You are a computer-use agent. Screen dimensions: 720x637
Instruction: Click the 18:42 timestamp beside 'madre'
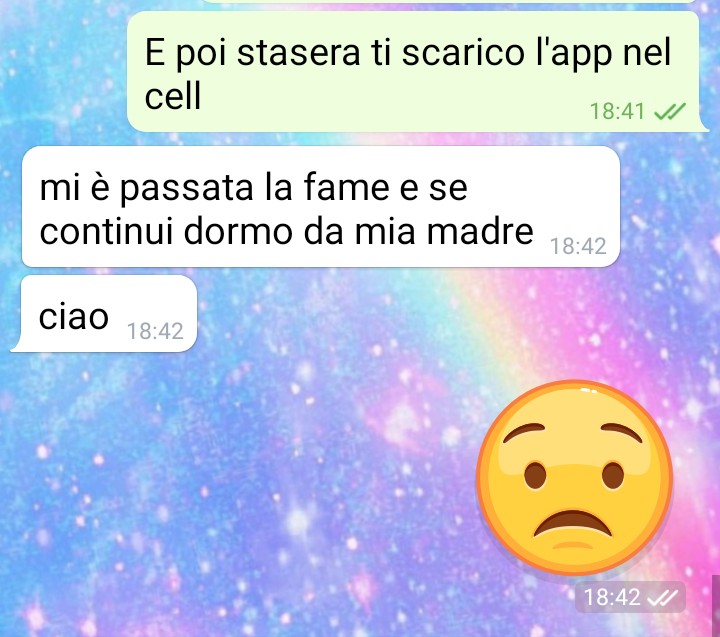[578, 246]
